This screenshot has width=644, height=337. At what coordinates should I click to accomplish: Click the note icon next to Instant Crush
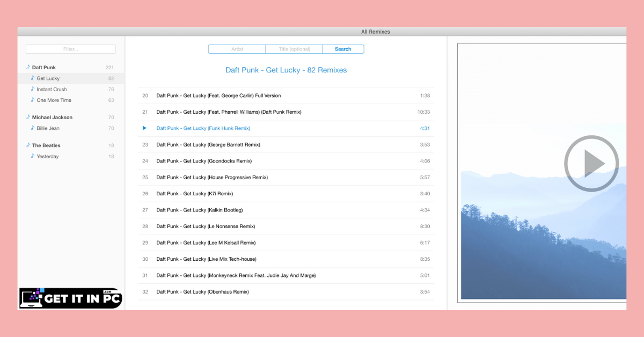[33, 89]
